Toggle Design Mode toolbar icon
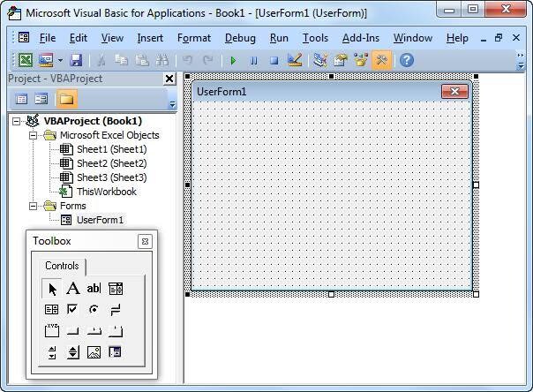533x392 pixels. click(295, 60)
